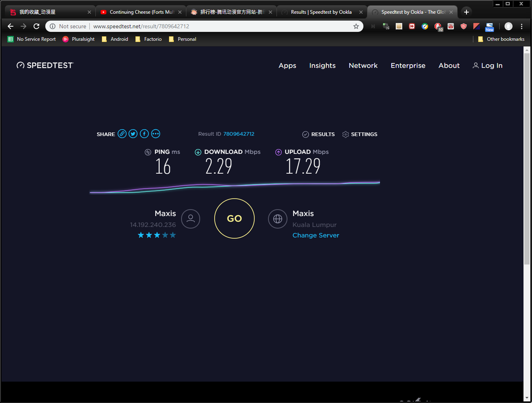Image resolution: width=532 pixels, height=403 pixels.
Task: Click Kuala Lumpur server location text
Action: click(x=315, y=225)
